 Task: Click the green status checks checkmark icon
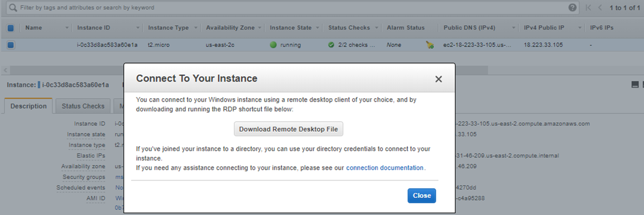331,45
